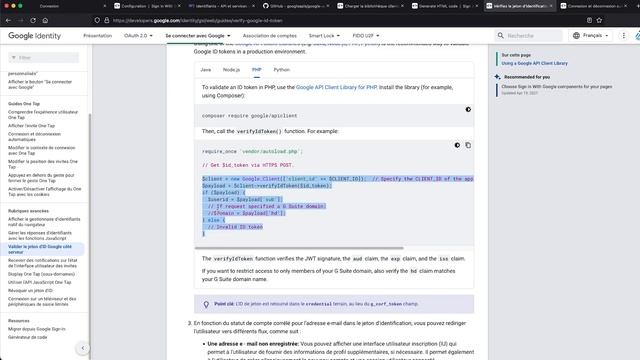Expand Se connecter avec Google dropdown
This screenshot has height=360, width=640.
coord(198,36)
